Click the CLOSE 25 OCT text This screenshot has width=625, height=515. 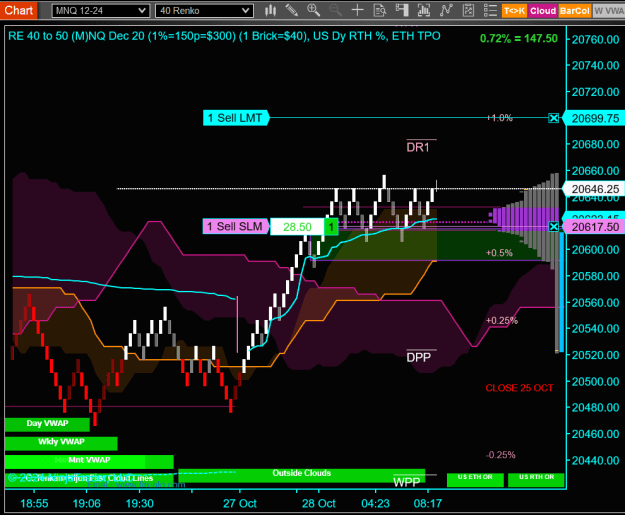[519, 388]
